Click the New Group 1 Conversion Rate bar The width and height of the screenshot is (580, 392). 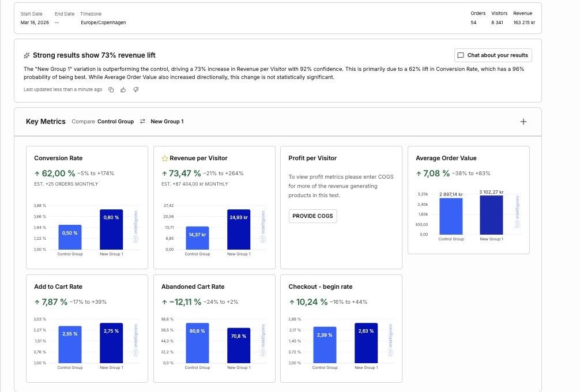[x=111, y=229]
